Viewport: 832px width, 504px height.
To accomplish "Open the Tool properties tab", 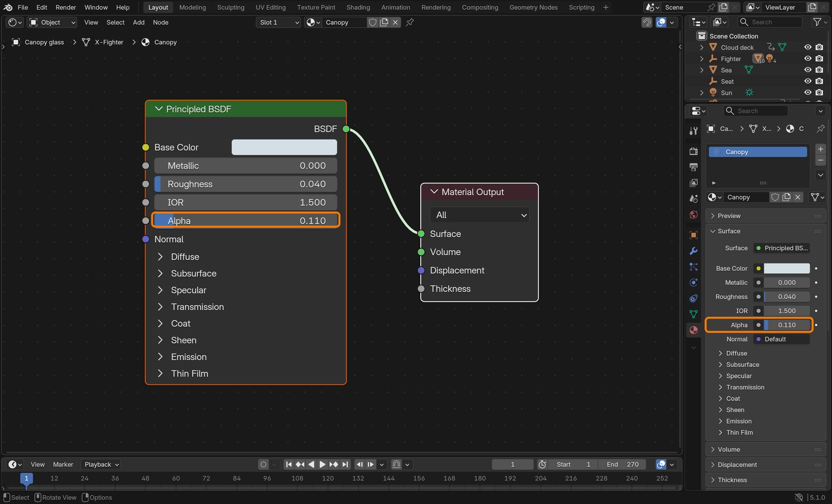I will pyautogui.click(x=693, y=131).
